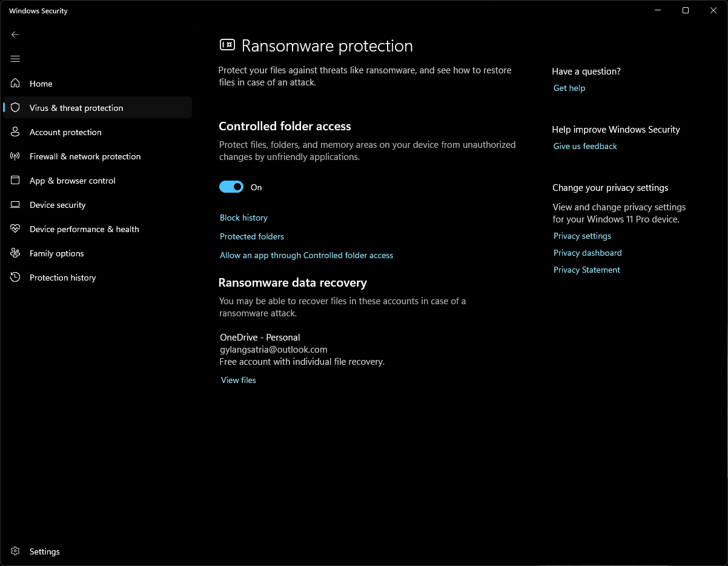This screenshot has width=728, height=566.
Task: Click the Device performance & health heart icon
Action: [x=16, y=229]
